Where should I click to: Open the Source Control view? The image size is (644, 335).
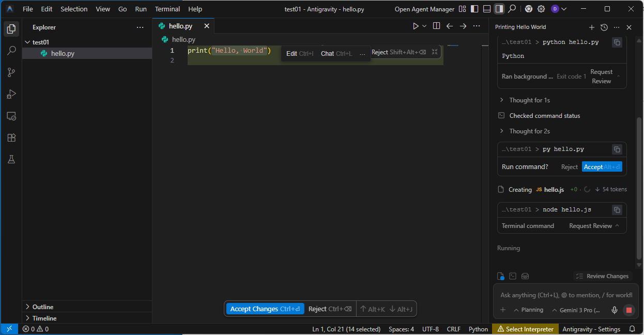(x=11, y=72)
